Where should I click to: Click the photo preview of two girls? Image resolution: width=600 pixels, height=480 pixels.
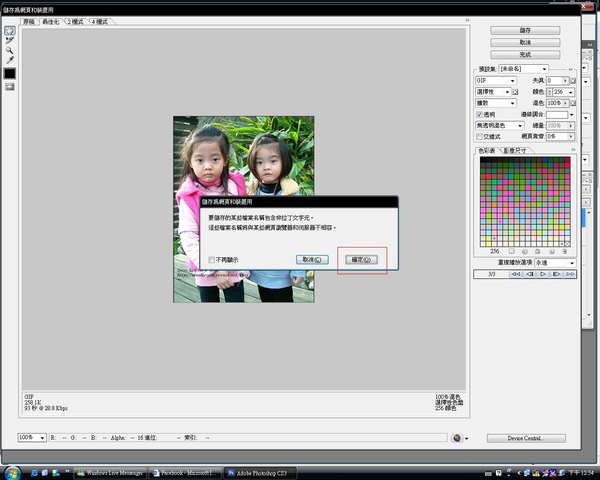(244, 209)
